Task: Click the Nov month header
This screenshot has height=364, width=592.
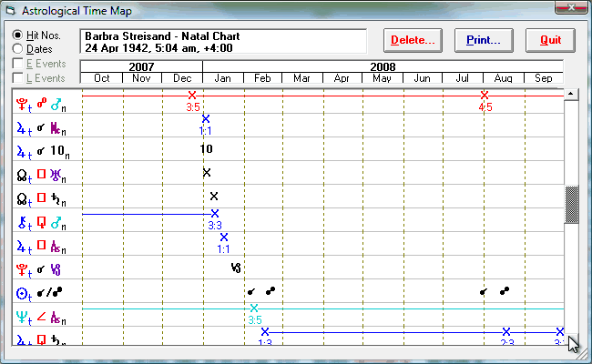Action: pyautogui.click(x=141, y=78)
